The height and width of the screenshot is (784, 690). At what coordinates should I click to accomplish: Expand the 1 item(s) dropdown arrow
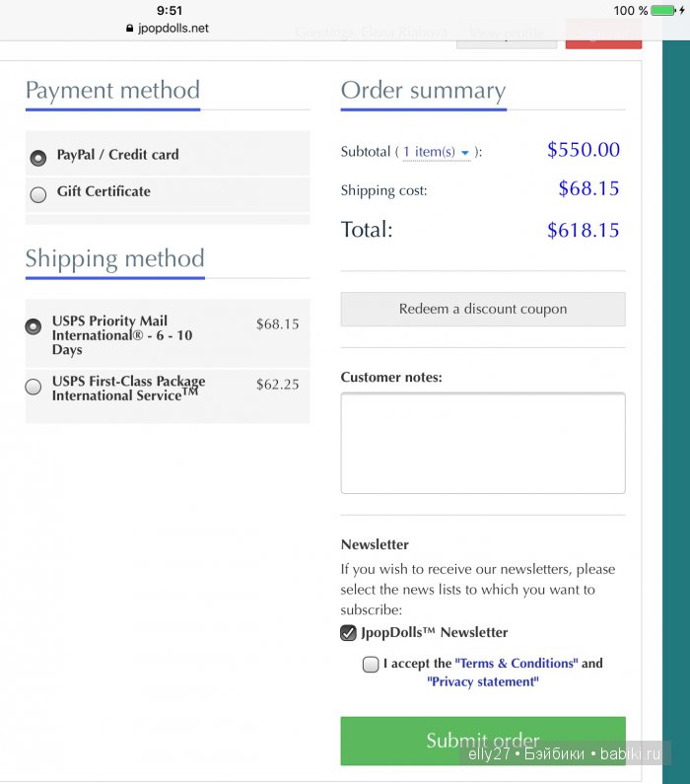(465, 153)
